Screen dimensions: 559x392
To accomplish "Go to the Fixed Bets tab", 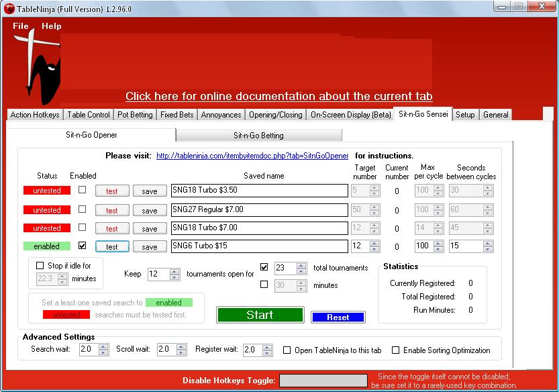I will (177, 115).
